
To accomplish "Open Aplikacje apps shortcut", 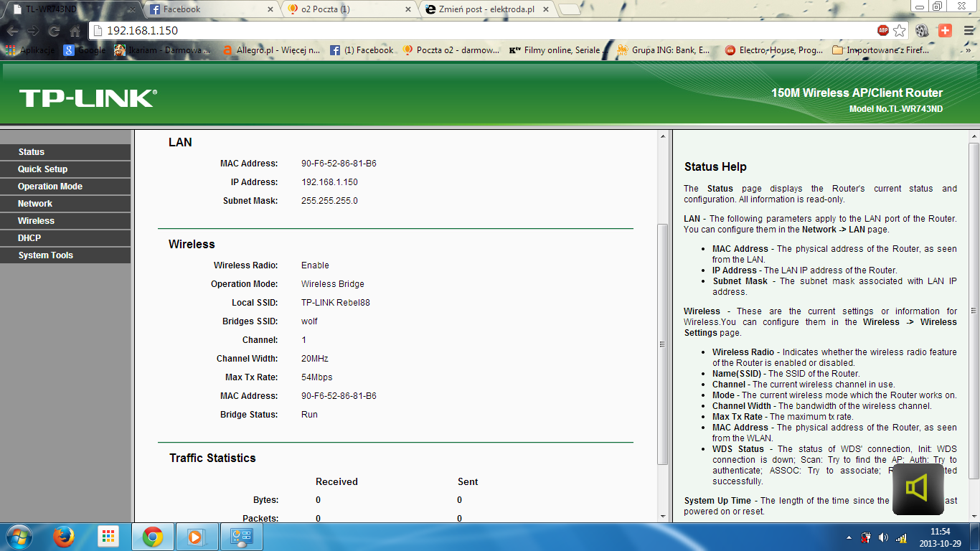I will click(x=29, y=50).
